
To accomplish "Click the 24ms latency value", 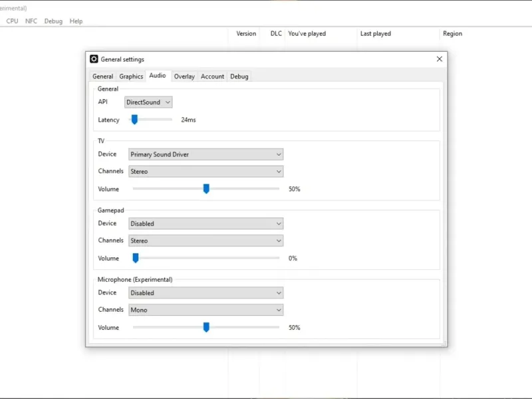I will click(x=188, y=120).
